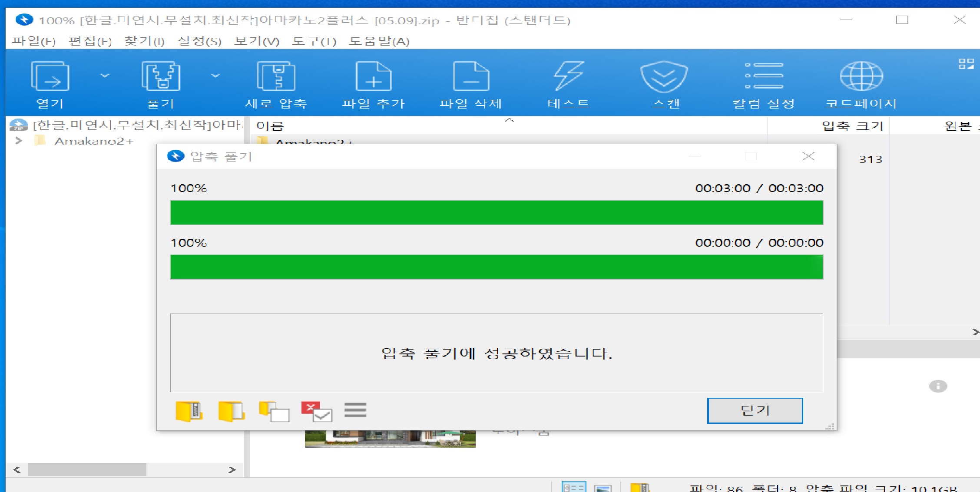Expand the Amakano2+ tree folder

tap(19, 141)
